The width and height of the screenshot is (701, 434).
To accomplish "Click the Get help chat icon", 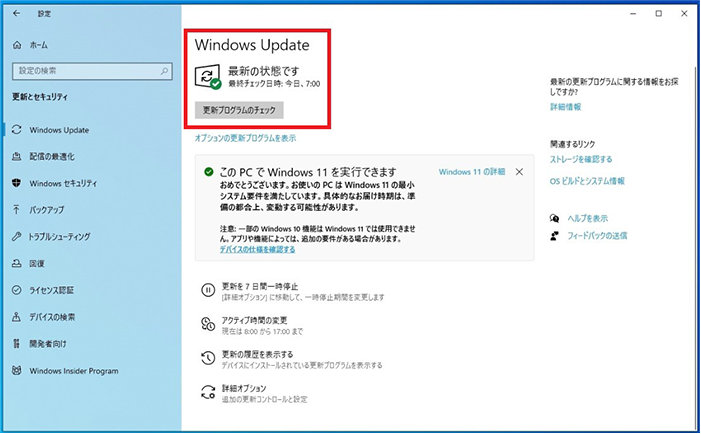I will (x=554, y=218).
